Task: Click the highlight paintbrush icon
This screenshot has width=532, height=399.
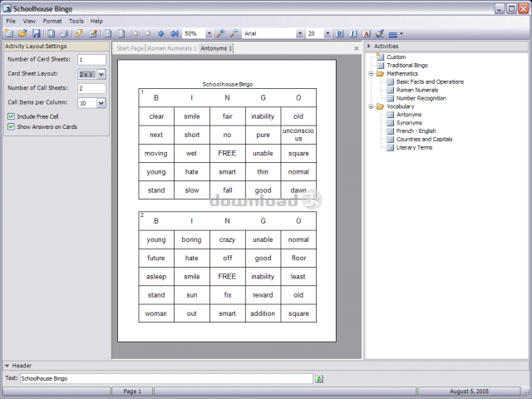Action: 380,33
